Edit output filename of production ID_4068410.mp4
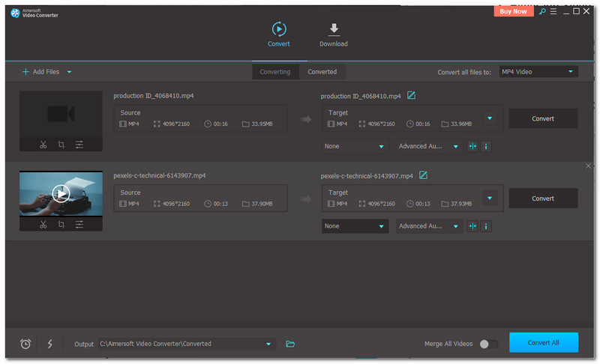 411,96
